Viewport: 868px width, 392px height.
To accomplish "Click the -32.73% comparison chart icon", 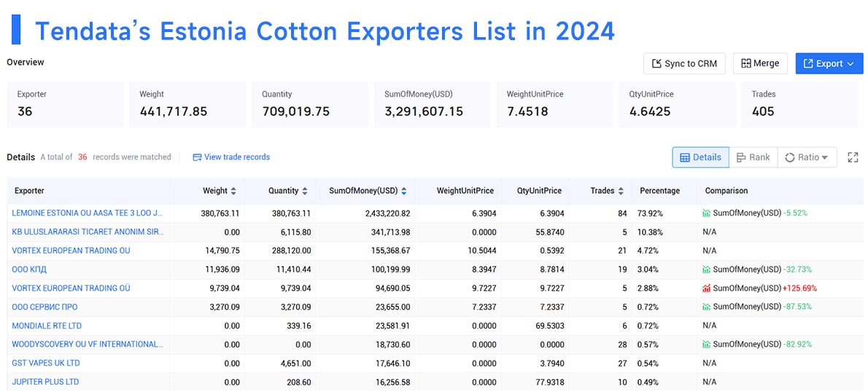I will (x=706, y=270).
